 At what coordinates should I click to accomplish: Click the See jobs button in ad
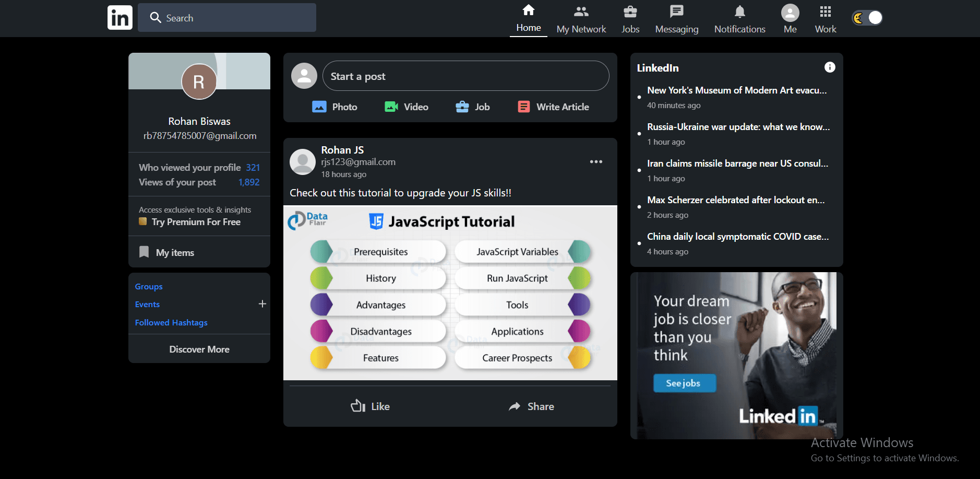tap(684, 383)
